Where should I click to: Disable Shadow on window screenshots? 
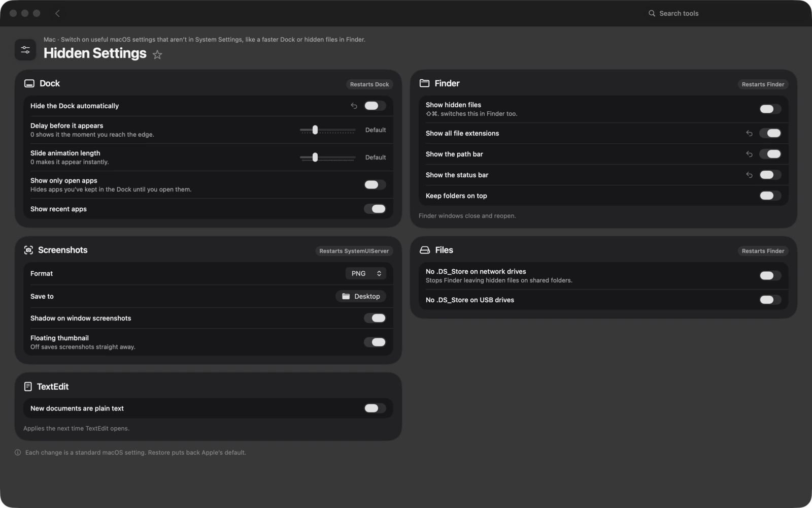pos(375,318)
